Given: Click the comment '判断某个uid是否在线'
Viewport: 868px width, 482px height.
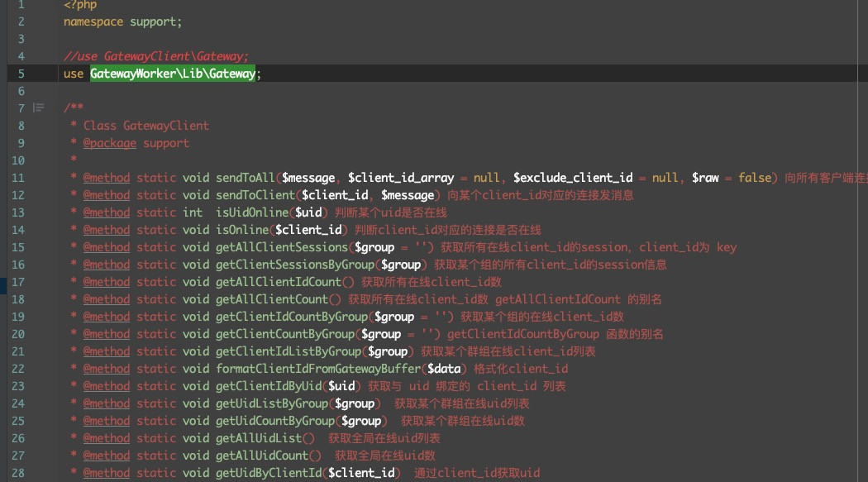Looking at the screenshot, I should pyautogui.click(x=390, y=212).
